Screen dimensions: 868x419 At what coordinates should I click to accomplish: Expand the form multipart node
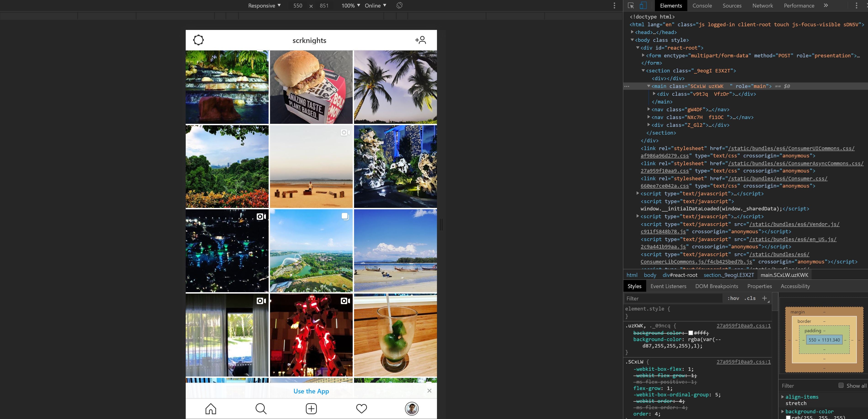tap(643, 55)
